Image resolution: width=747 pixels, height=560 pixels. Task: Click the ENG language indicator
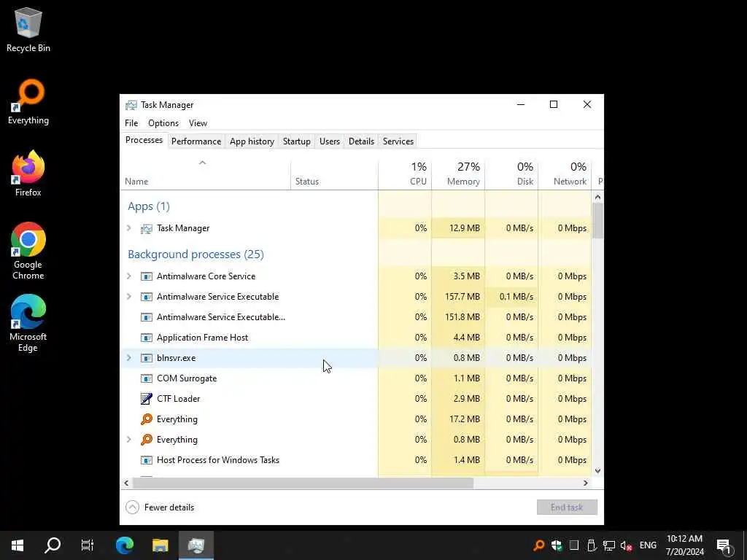coord(648,545)
